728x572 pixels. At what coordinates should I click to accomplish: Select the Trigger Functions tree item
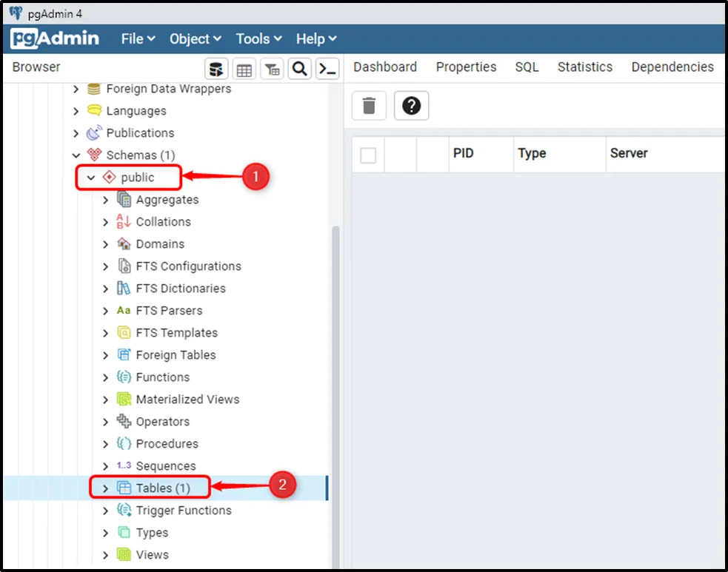[x=183, y=511]
